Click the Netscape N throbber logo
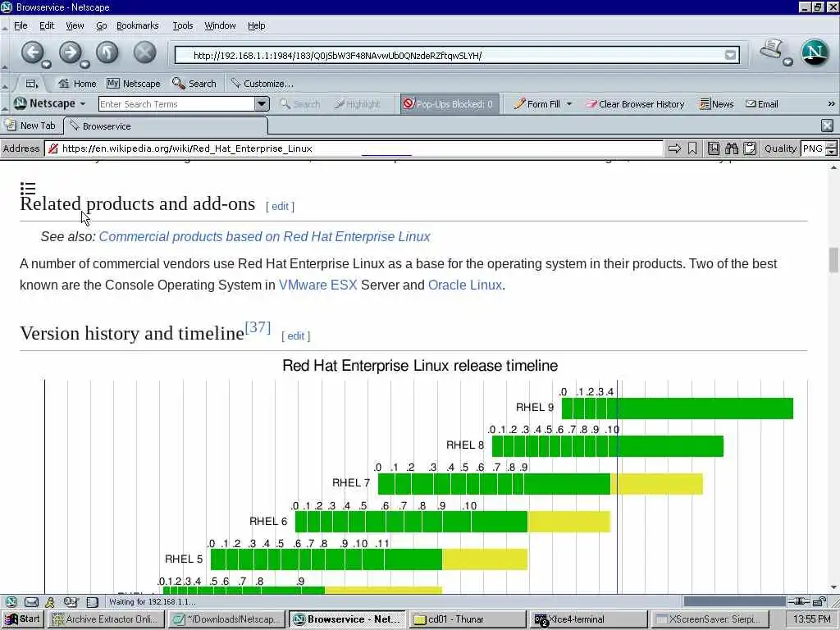The width and height of the screenshot is (840, 630). click(815, 52)
